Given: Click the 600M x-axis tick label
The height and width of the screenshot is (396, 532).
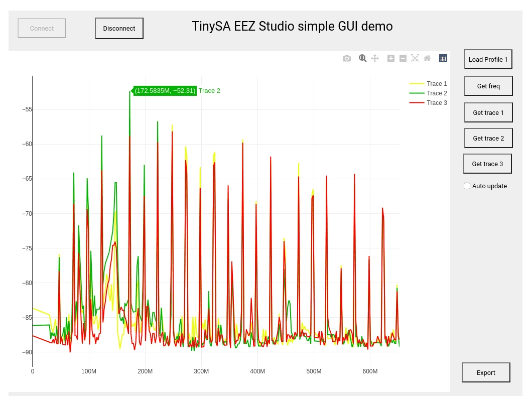Looking at the screenshot, I should point(370,371).
